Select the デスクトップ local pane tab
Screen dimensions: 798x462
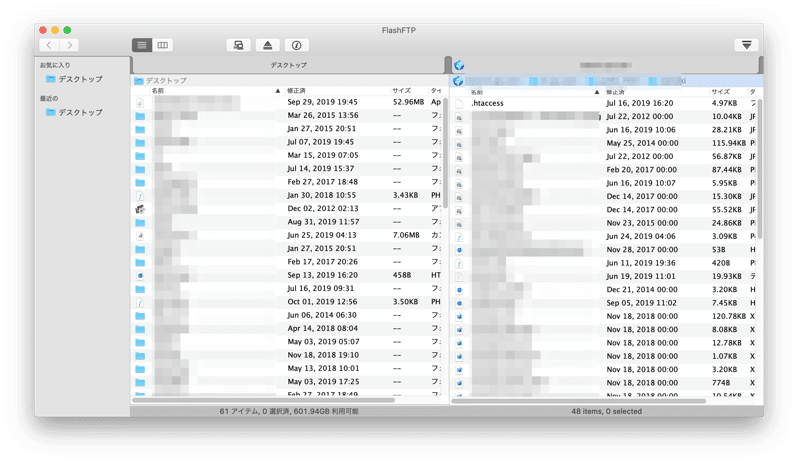point(288,65)
